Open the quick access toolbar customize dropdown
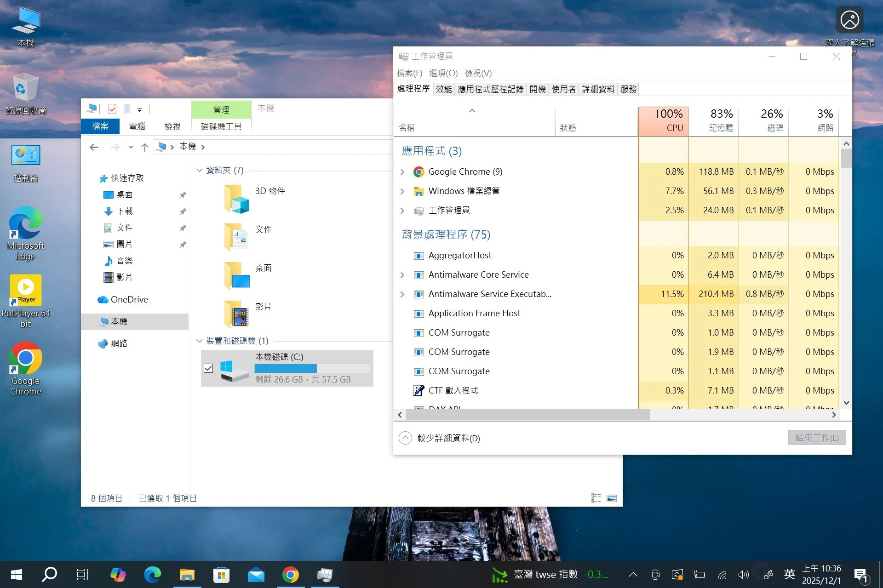Viewport: 883px width, 588px height. coord(139,109)
